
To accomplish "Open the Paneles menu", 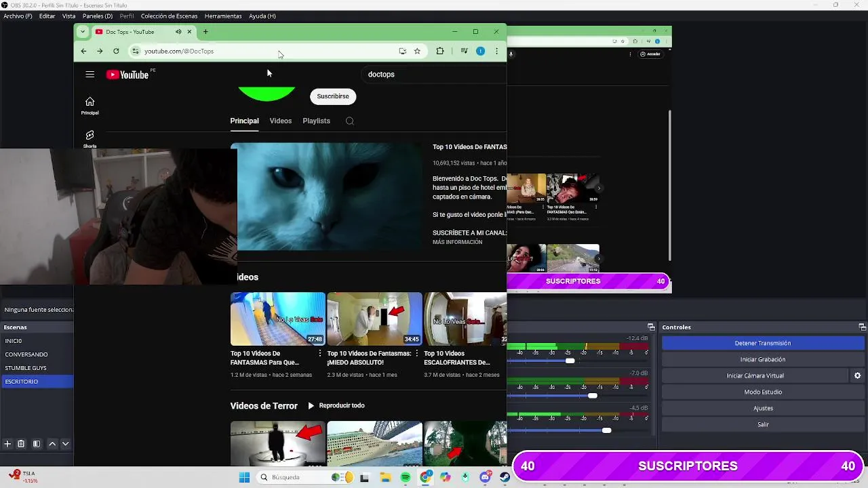I will coord(98,16).
